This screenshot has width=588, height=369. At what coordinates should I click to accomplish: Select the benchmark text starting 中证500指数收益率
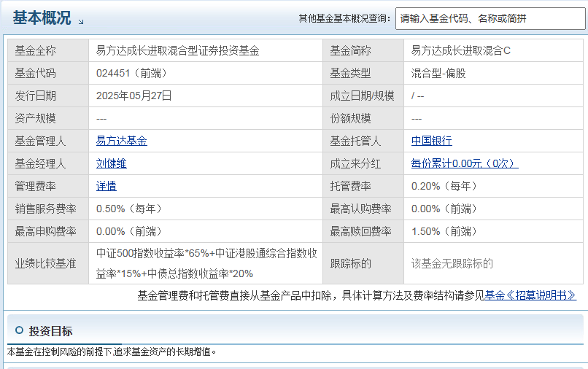pyautogui.click(x=206, y=263)
